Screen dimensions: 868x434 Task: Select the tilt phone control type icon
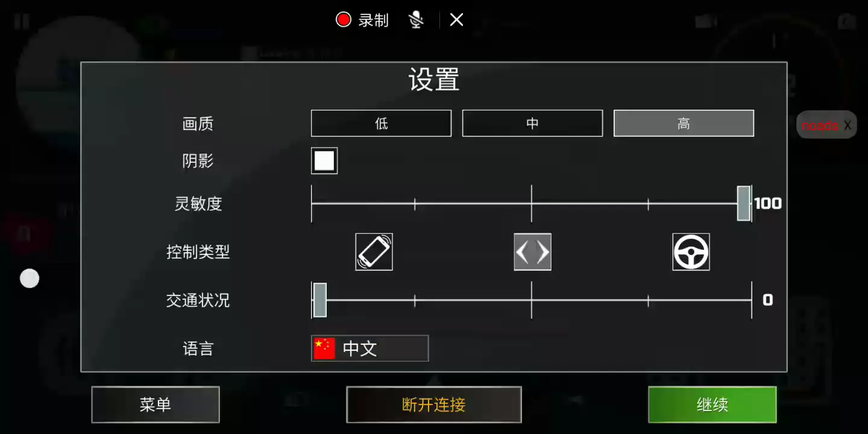coord(374,252)
